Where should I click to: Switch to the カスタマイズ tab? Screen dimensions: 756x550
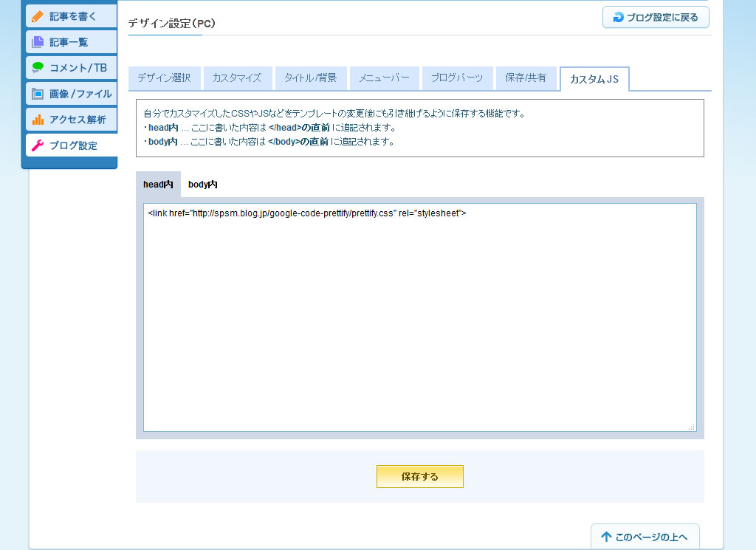click(x=237, y=78)
